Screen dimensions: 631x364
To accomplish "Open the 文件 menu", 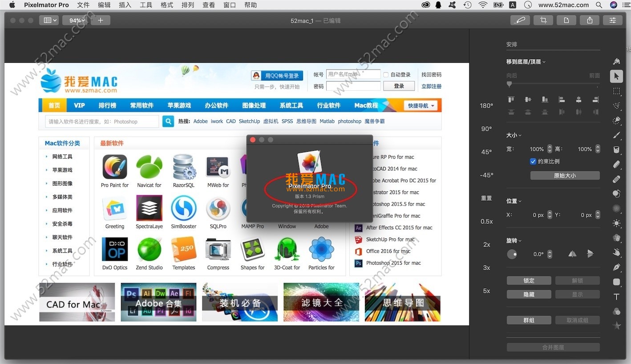I will 83,5.
